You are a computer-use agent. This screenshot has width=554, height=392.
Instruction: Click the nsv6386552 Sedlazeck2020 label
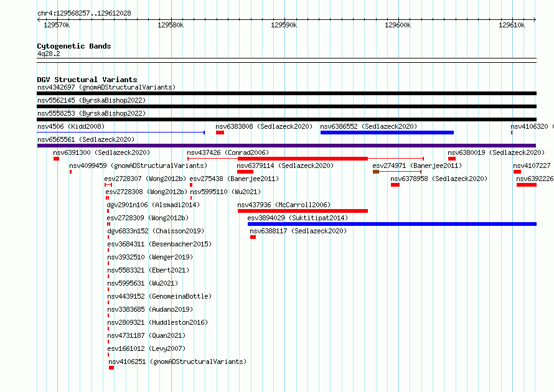click(369, 126)
